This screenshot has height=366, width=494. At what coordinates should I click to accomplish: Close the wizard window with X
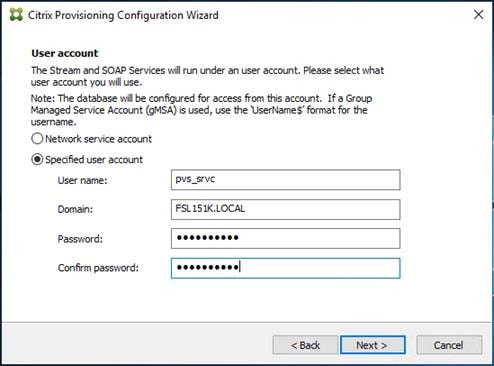[478, 14]
